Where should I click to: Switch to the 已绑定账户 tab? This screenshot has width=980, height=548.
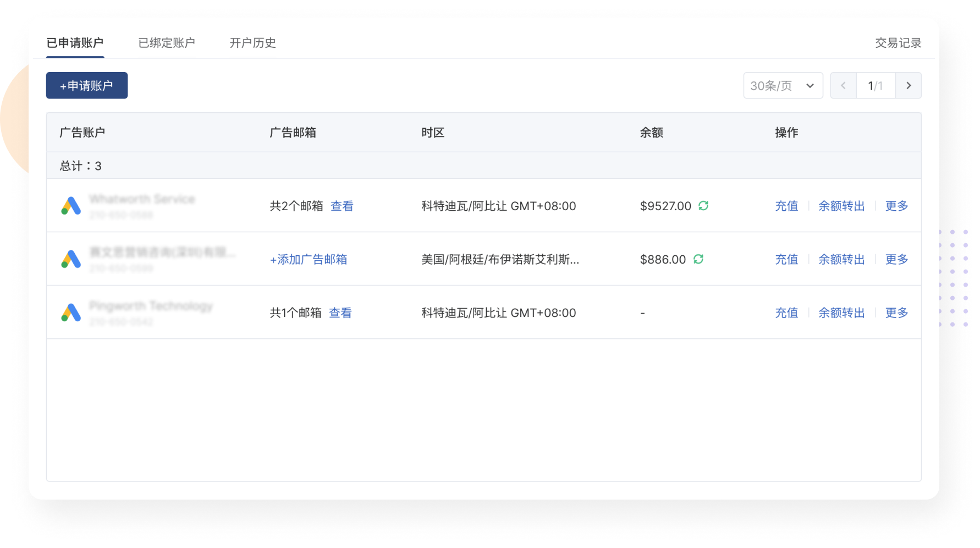[167, 43]
